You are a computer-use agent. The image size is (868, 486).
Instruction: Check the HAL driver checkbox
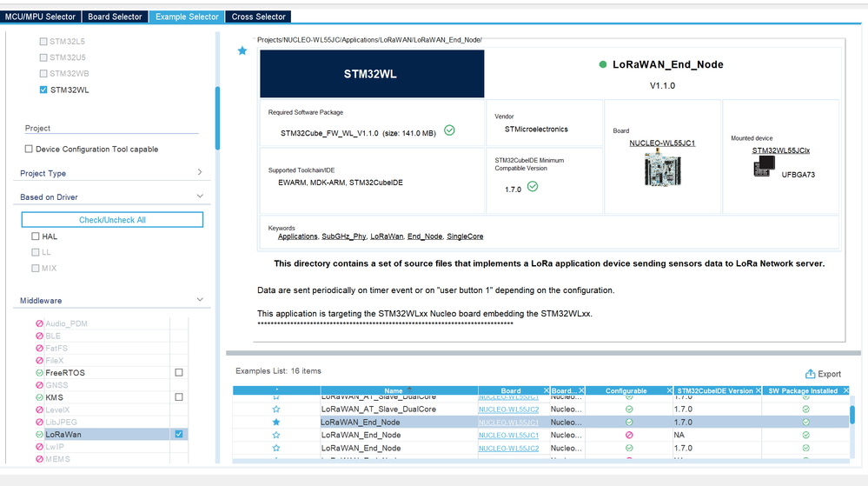(36, 236)
